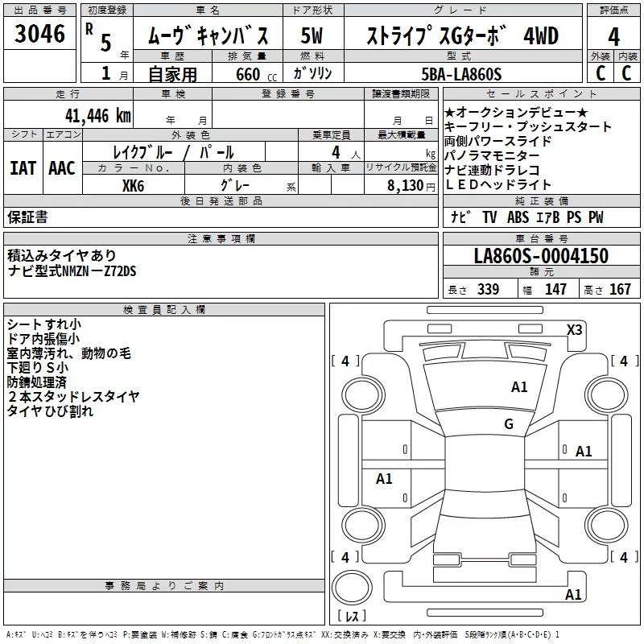Select the 保証書 entry under 後日発送部品
The height and width of the screenshot is (644, 644).
(27, 217)
